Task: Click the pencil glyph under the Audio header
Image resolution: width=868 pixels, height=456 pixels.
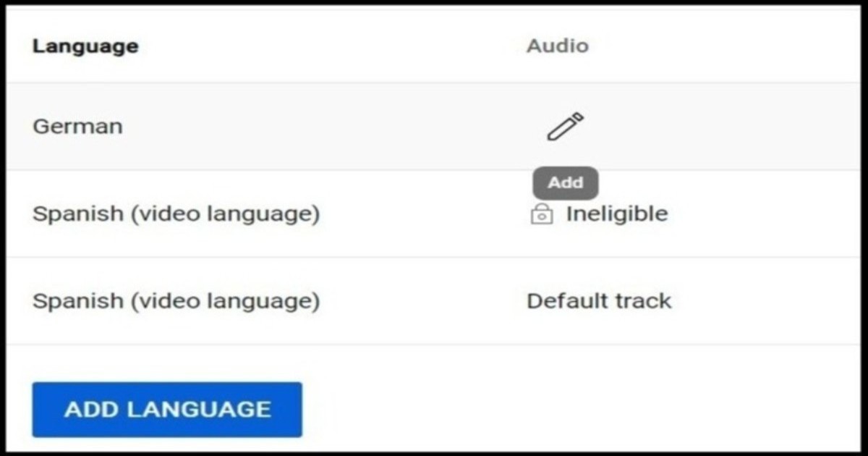Action: pyautogui.click(x=564, y=124)
